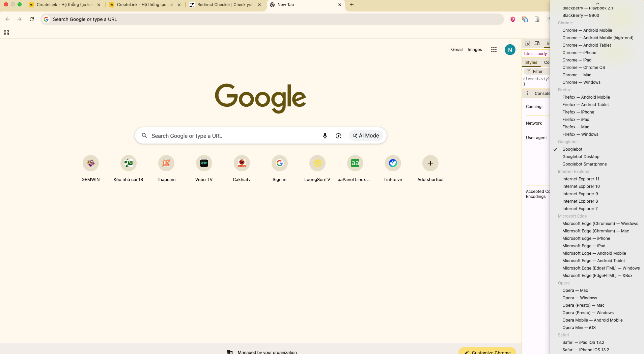Screen dimensions: 644x354
Task: Choose Microsoft Edge (Chromium) — Mac
Action: click(x=595, y=231)
